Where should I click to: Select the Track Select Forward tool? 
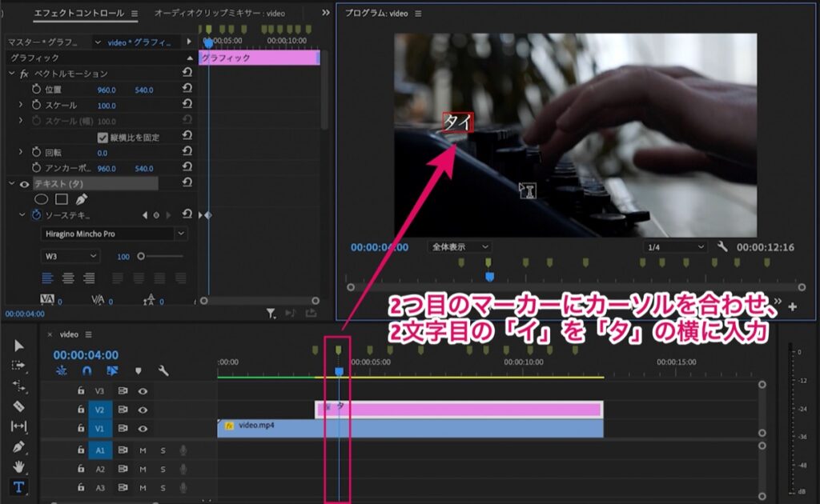pyautogui.click(x=18, y=365)
